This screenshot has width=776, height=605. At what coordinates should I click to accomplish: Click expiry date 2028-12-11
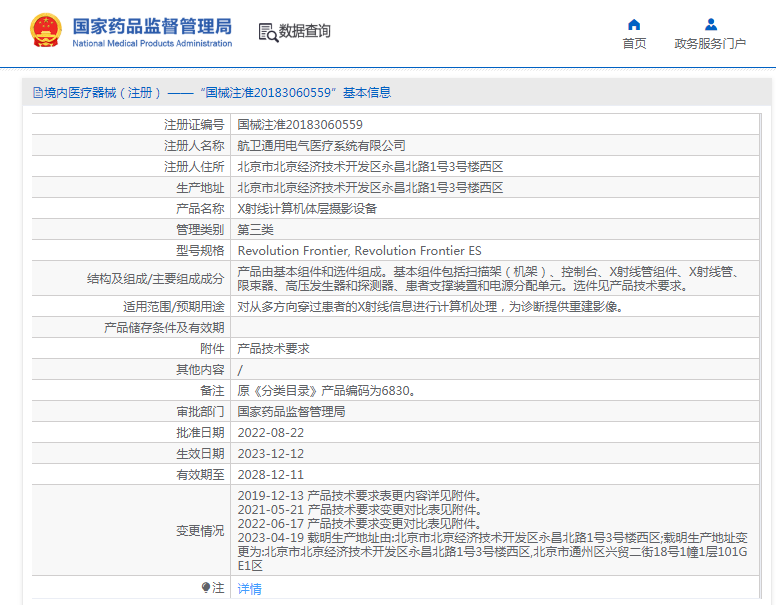(x=271, y=475)
